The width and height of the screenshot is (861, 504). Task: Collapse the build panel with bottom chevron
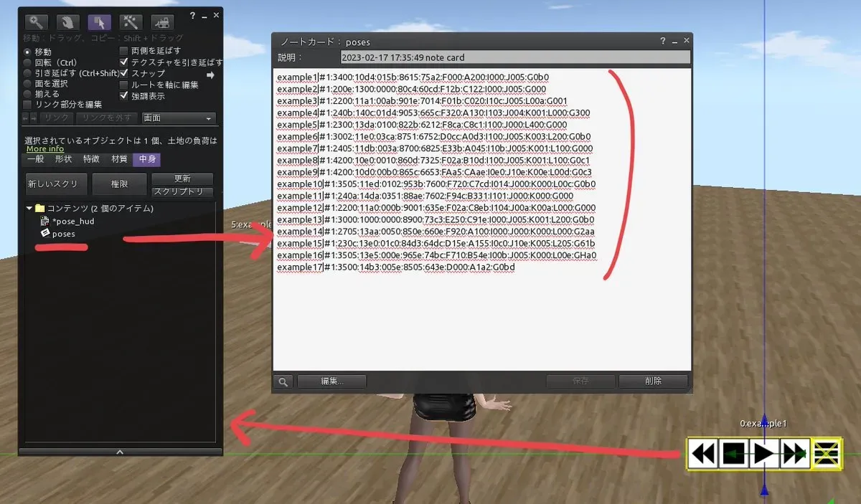tap(120, 452)
